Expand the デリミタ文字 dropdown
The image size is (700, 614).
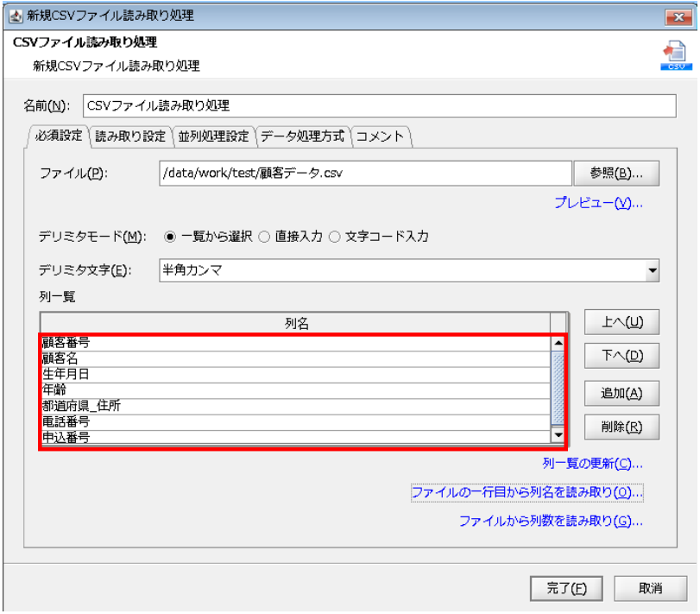click(x=653, y=271)
